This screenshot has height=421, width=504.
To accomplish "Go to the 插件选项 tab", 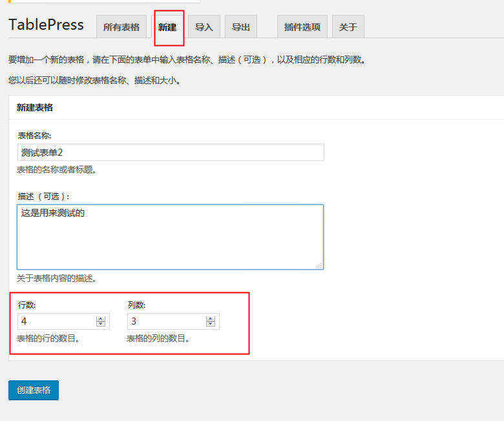I will [x=302, y=27].
